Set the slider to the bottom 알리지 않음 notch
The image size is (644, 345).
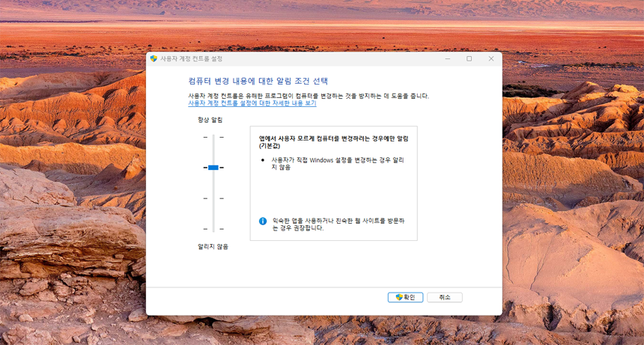tap(213, 229)
